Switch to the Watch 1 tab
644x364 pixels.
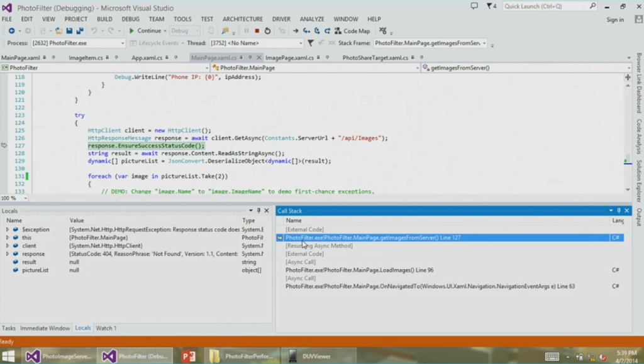[106, 328]
